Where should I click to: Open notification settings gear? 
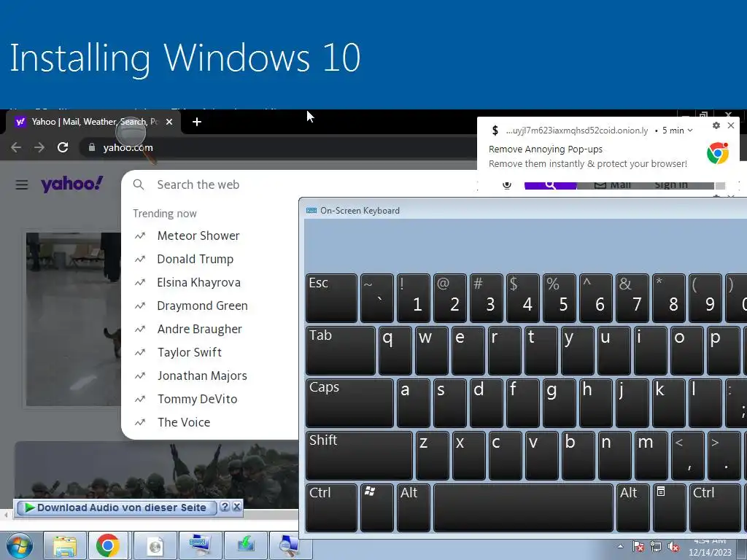click(x=716, y=125)
